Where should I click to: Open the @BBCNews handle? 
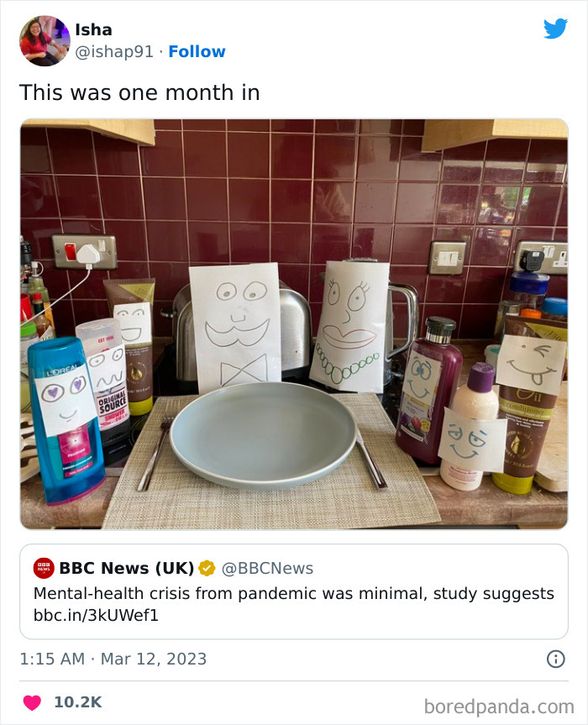point(267,568)
